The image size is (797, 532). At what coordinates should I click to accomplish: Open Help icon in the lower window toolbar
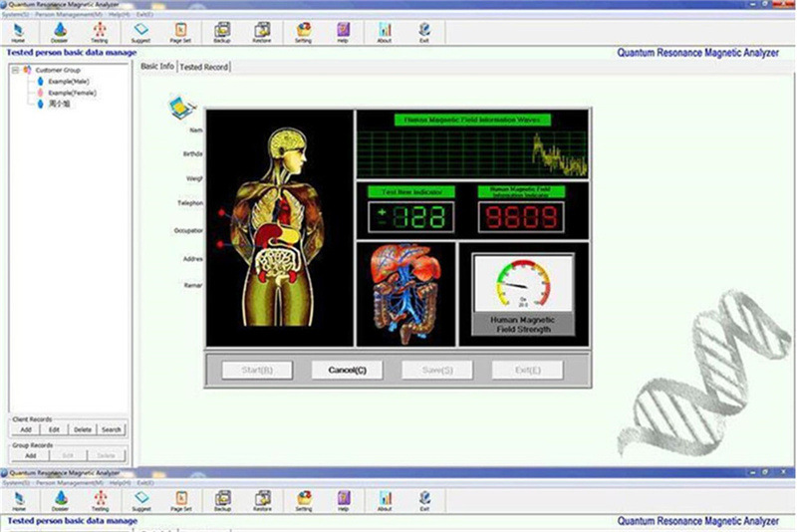tap(344, 501)
